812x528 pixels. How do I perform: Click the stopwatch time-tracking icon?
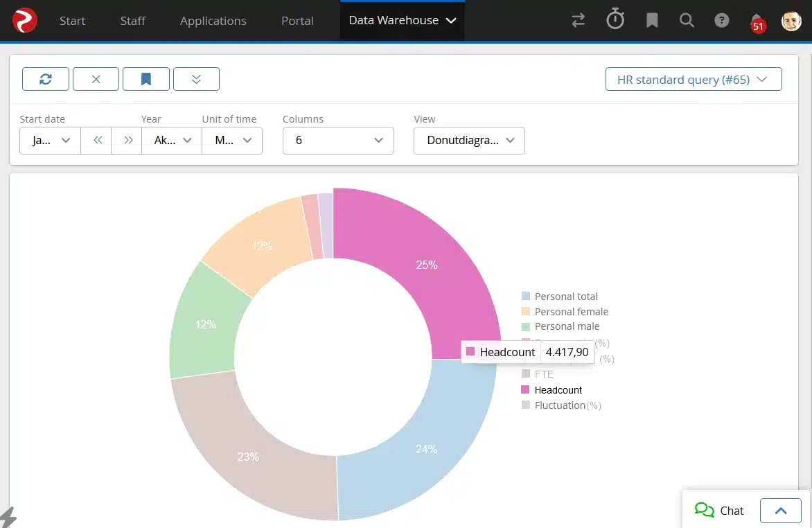pos(615,19)
